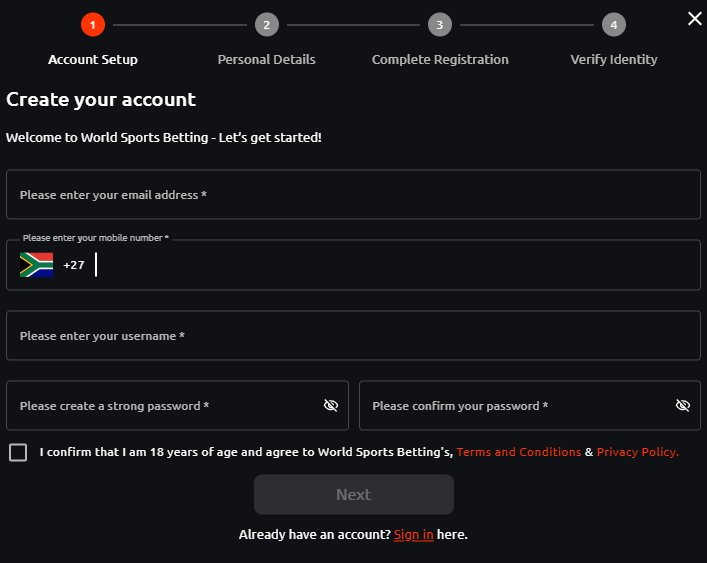
Task: Close the registration dialog with X
Action: pyautogui.click(x=695, y=18)
